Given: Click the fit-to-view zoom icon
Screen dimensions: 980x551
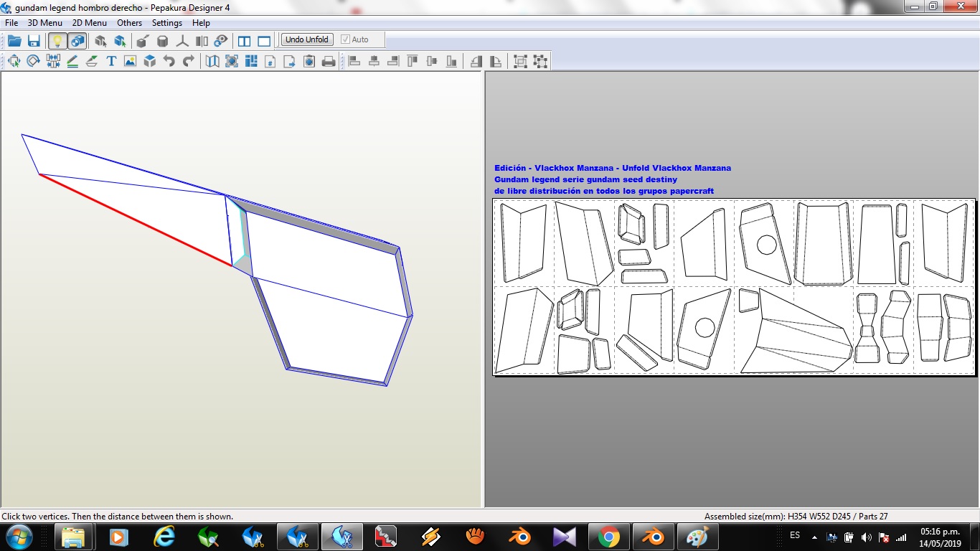Looking at the screenshot, I should pos(232,62).
